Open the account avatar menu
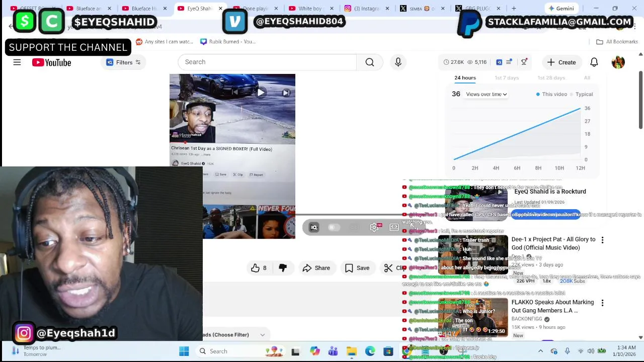Screen dimensions: 644x362 (x=618, y=62)
